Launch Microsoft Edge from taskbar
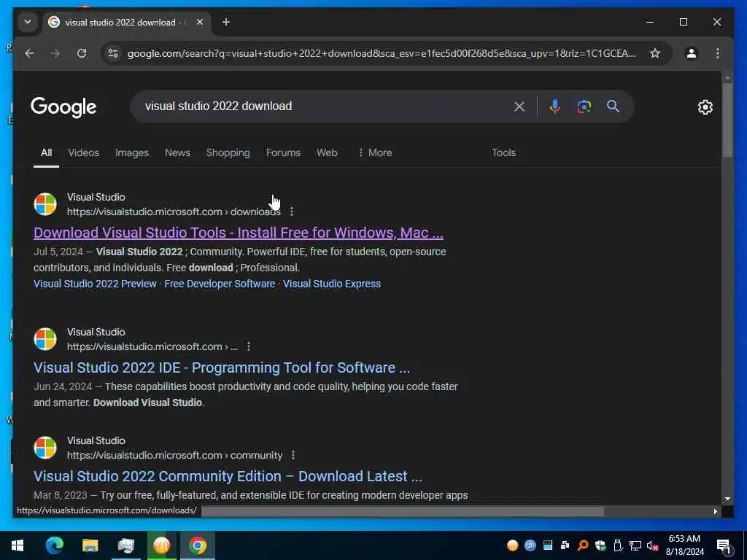The width and height of the screenshot is (747, 560). tap(54, 545)
